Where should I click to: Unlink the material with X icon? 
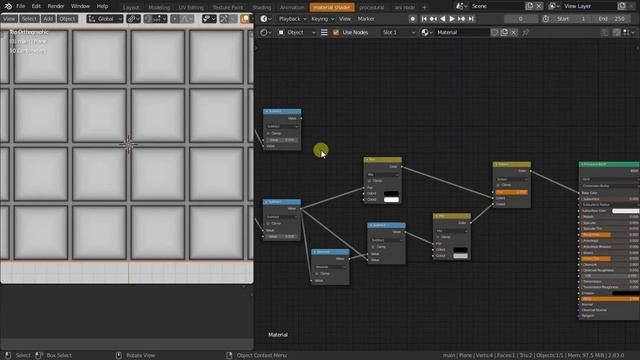pyautogui.click(x=514, y=32)
